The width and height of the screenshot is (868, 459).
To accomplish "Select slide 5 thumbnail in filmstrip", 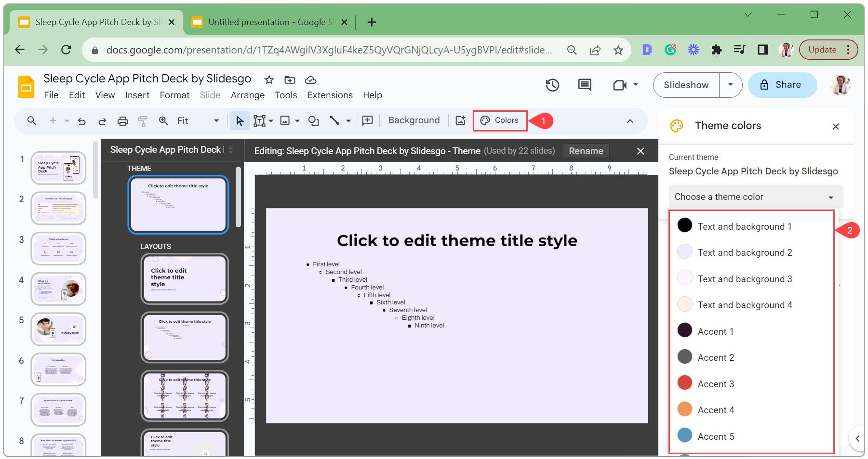I will [x=59, y=329].
